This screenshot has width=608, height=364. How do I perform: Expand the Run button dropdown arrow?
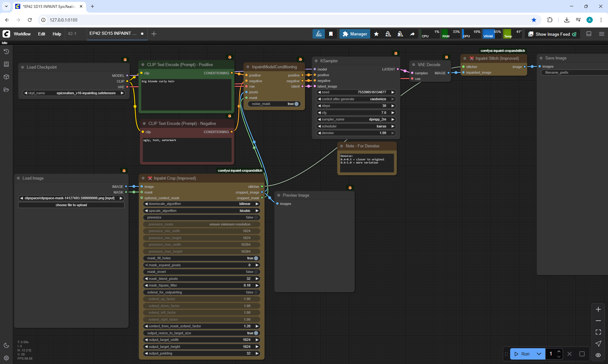[539, 354]
